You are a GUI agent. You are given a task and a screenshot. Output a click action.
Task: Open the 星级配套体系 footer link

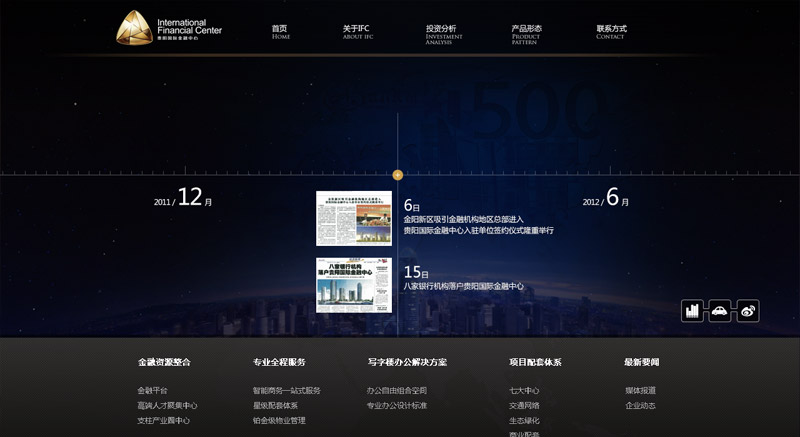tap(276, 405)
